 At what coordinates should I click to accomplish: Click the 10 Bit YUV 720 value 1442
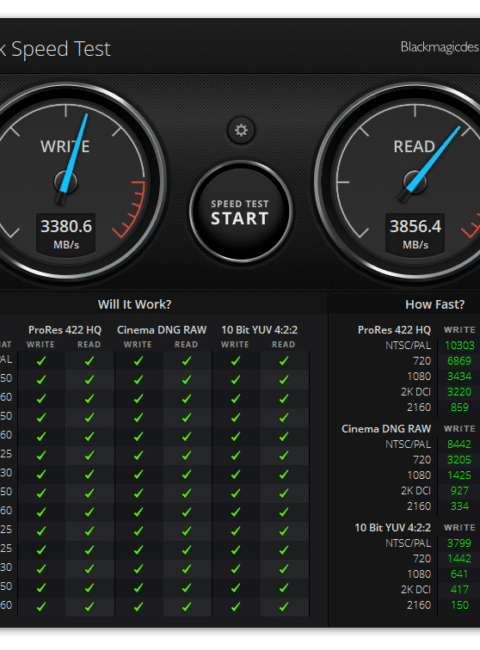tap(459, 559)
